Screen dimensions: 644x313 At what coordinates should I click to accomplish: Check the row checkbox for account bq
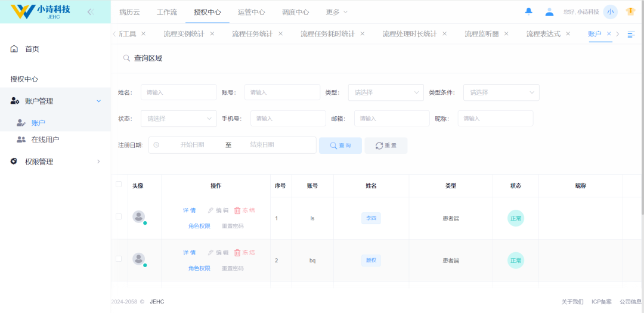[119, 259]
